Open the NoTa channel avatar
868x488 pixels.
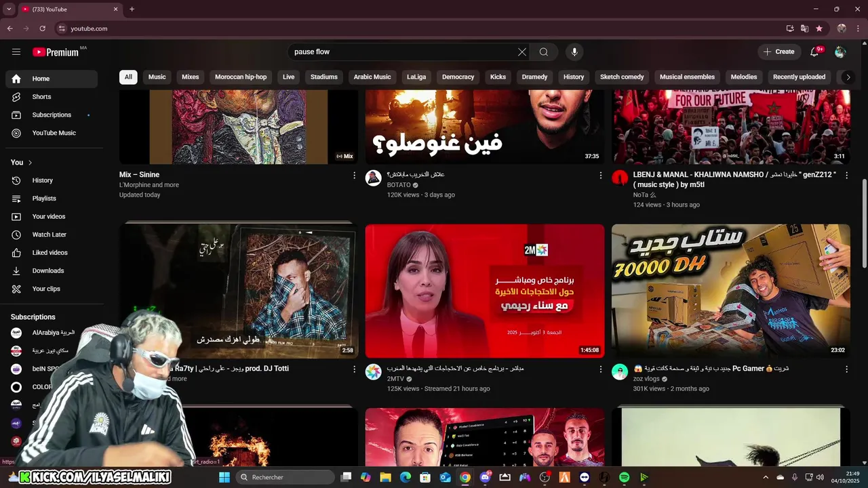pyautogui.click(x=620, y=178)
